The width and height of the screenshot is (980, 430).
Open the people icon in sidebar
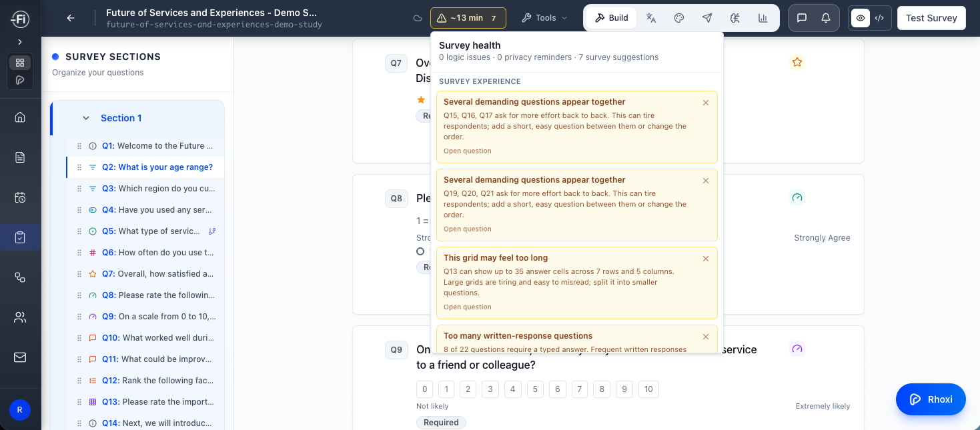coord(20,317)
